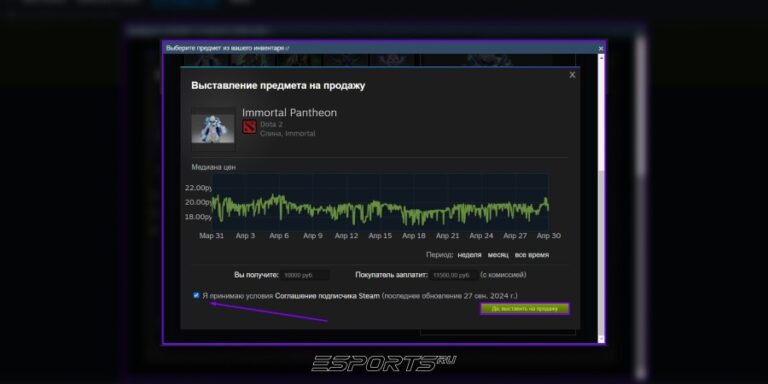The height and width of the screenshot is (384, 768).
Task: Close the sell item dialog with X
Action: 572,75
